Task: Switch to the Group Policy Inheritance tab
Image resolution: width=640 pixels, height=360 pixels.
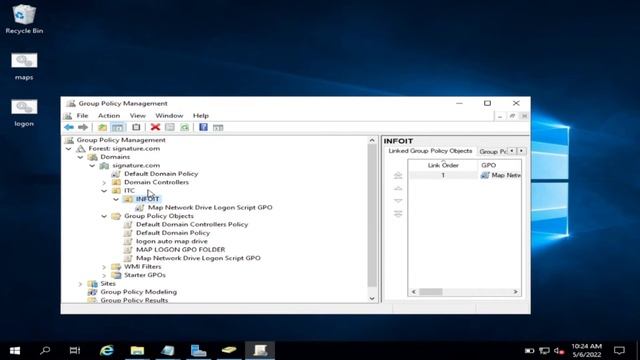Action: pyautogui.click(x=492, y=151)
